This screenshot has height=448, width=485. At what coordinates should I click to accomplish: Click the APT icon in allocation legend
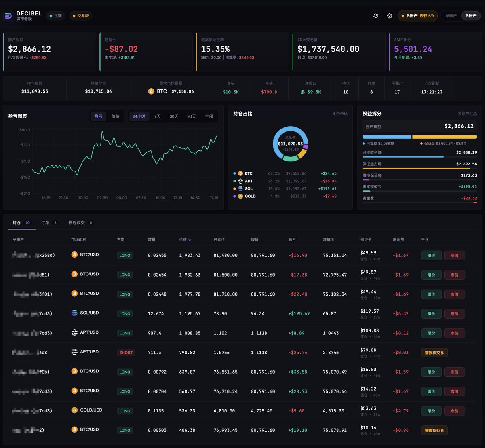click(240, 181)
